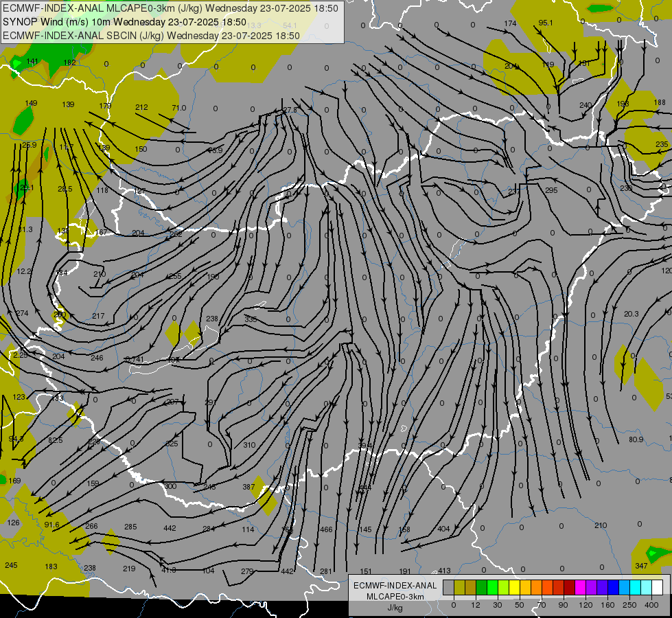Click legend scale tick label '70'
The width and height of the screenshot is (672, 618).
point(542,605)
